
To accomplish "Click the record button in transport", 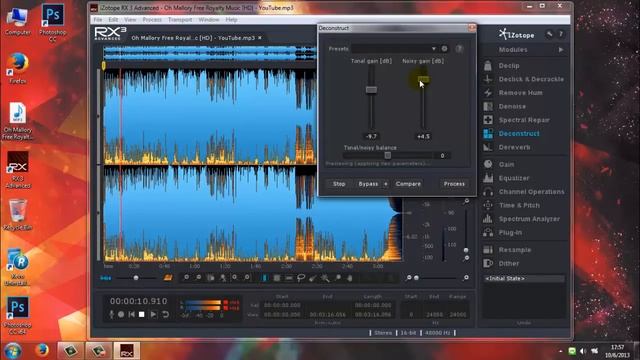I will tap(121, 314).
